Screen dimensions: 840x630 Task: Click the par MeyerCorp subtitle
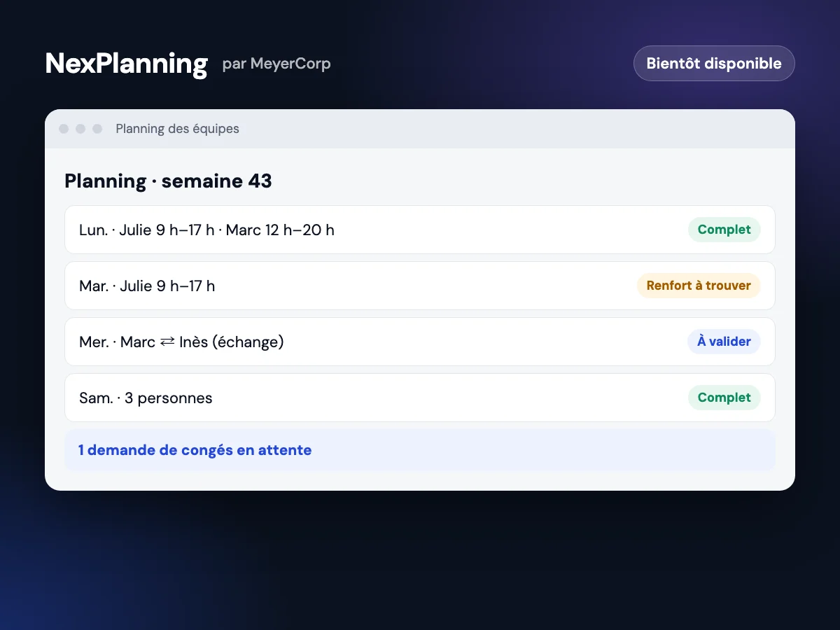click(x=276, y=64)
